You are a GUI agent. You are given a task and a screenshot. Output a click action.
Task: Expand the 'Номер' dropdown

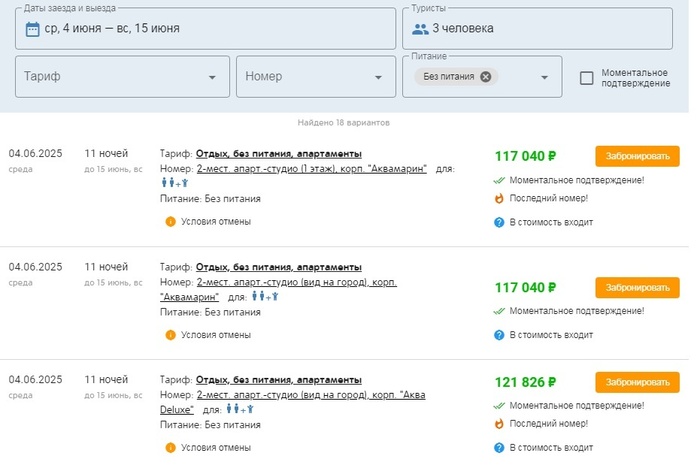(x=316, y=77)
